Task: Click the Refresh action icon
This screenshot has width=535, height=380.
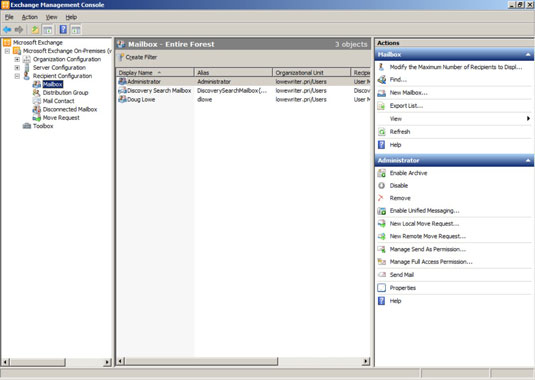Action: (x=381, y=132)
